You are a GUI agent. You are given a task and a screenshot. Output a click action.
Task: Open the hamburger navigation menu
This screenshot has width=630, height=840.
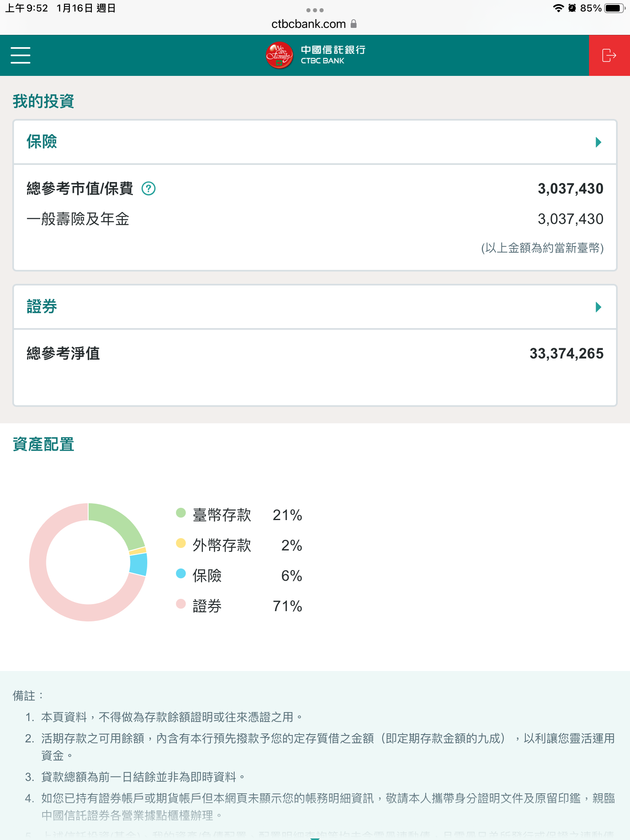(21, 55)
